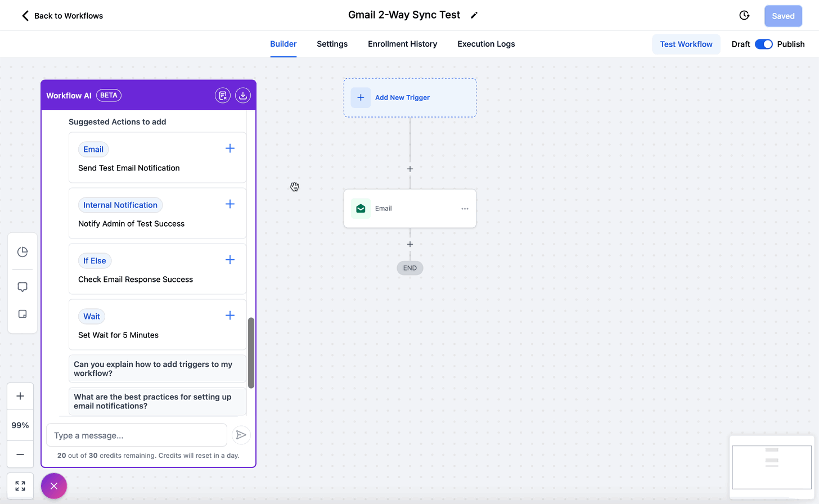Click the pencil icon to rename workflow
The image size is (819, 504).
pos(474,16)
